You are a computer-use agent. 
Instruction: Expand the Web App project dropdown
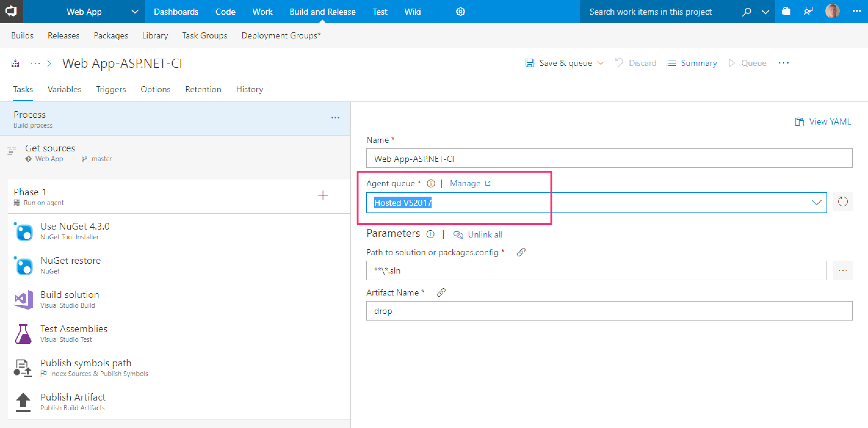[135, 12]
